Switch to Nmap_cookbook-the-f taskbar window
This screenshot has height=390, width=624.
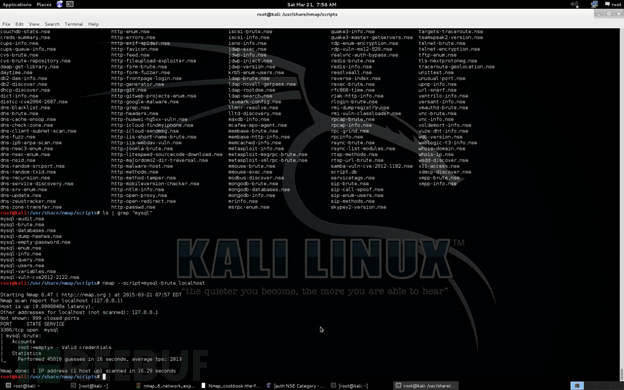(230, 386)
